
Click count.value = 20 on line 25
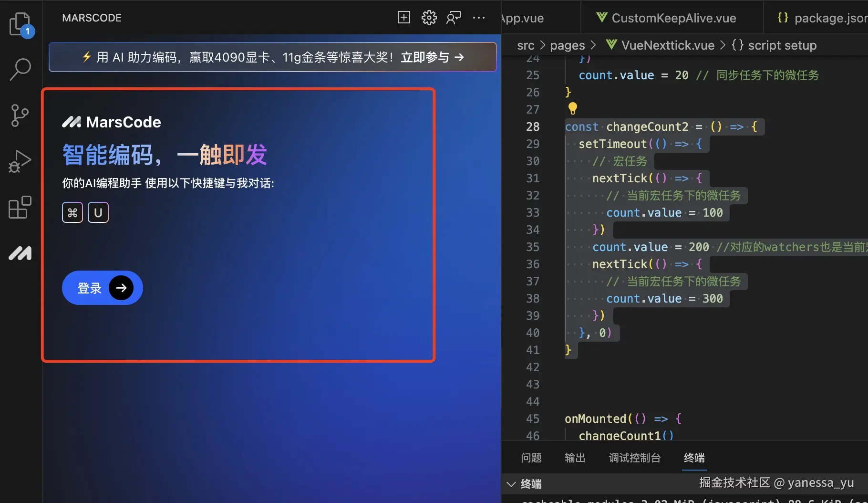coord(633,75)
